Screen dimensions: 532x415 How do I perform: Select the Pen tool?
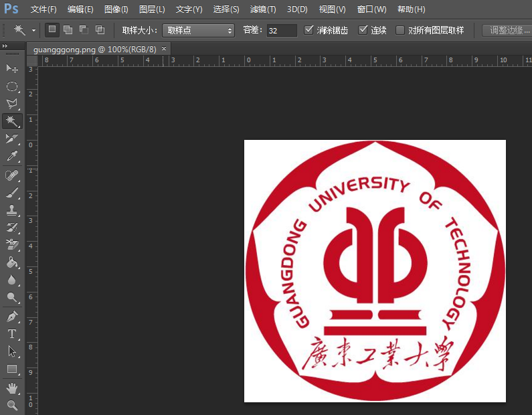[12, 317]
